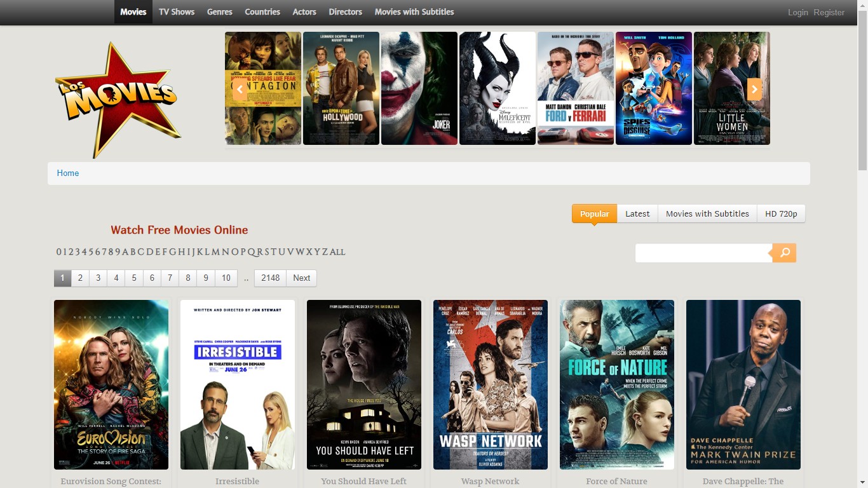
Task: Click 'Watch Free Movies Online' heading
Action: (179, 230)
